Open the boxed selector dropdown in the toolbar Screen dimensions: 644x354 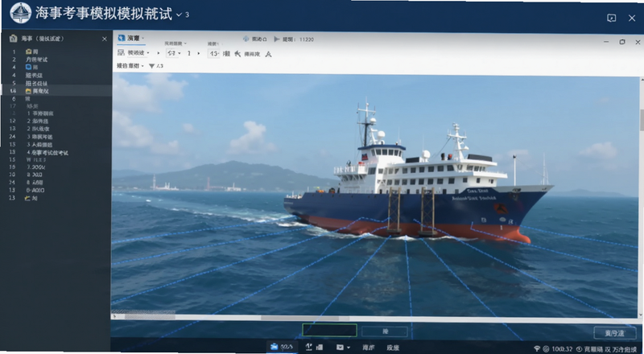(174, 53)
